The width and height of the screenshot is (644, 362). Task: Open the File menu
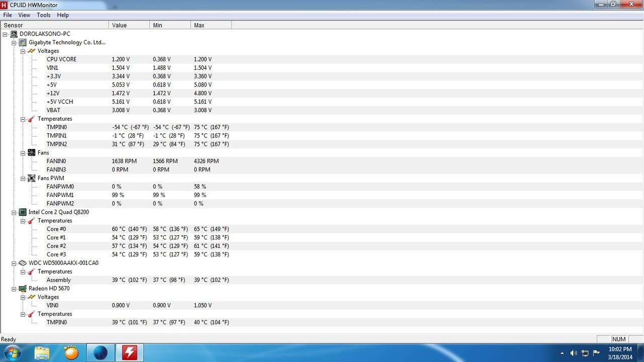8,15
